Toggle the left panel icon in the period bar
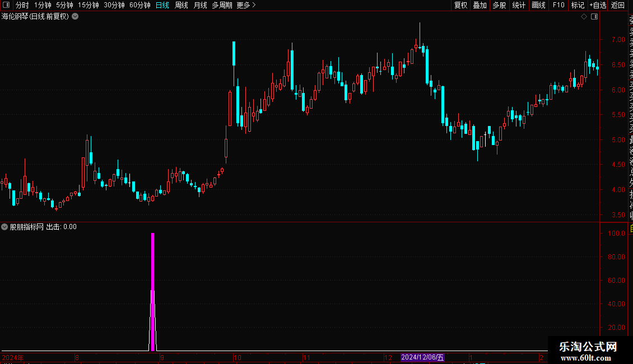The image size is (633, 364). pyautogui.click(x=6, y=5)
